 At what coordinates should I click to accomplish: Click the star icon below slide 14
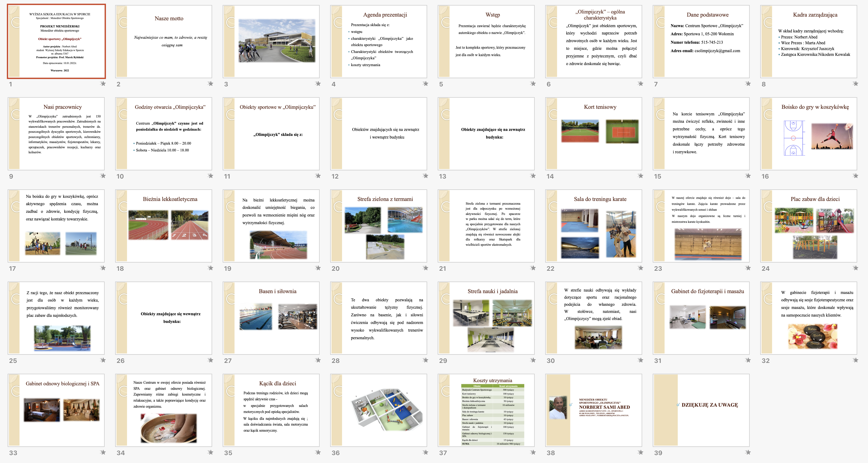pos(641,176)
